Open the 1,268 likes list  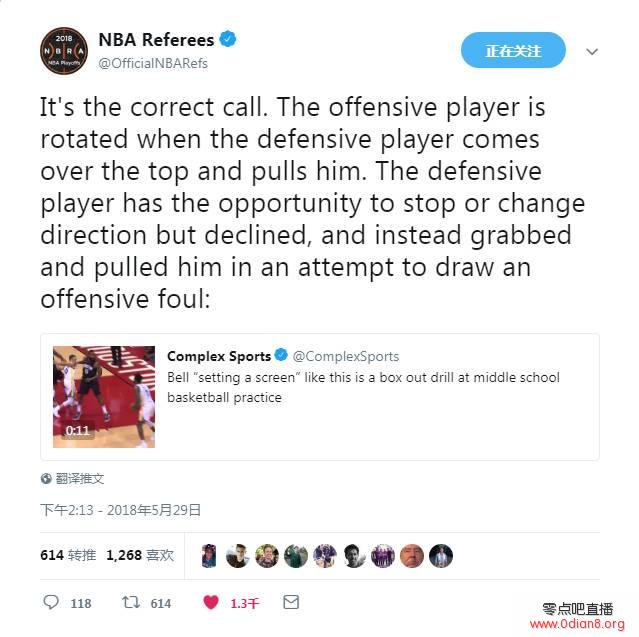pyautogui.click(x=140, y=555)
